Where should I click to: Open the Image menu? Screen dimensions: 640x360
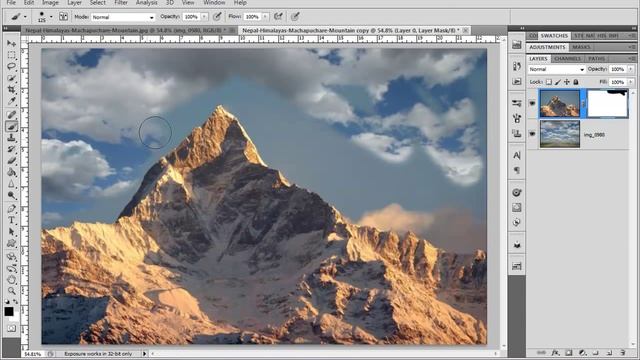click(x=50, y=3)
